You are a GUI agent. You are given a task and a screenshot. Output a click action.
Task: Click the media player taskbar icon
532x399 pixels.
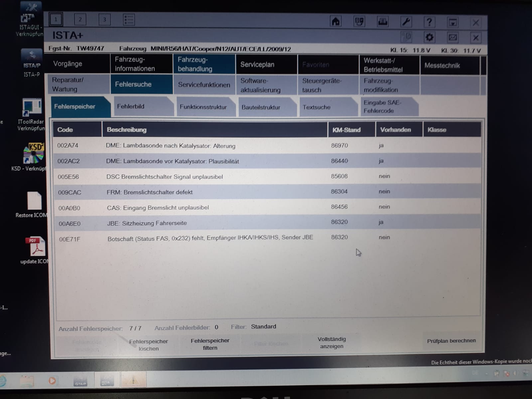point(52,380)
